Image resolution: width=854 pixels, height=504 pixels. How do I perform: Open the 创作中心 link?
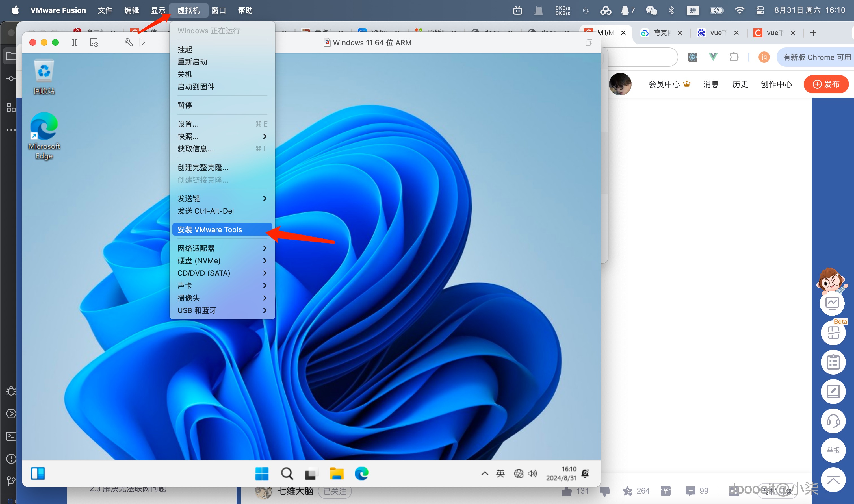pyautogui.click(x=776, y=84)
